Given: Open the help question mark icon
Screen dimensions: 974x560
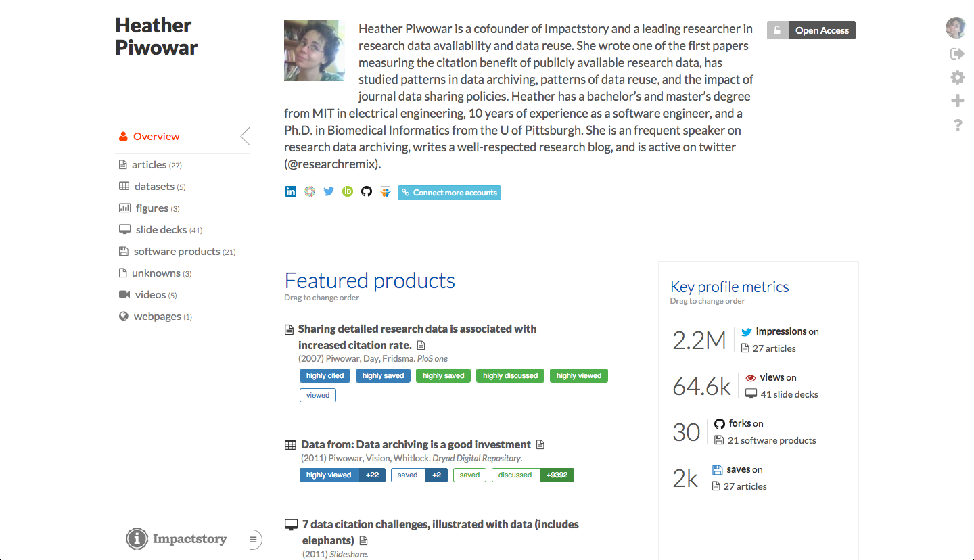Looking at the screenshot, I should 958,125.
